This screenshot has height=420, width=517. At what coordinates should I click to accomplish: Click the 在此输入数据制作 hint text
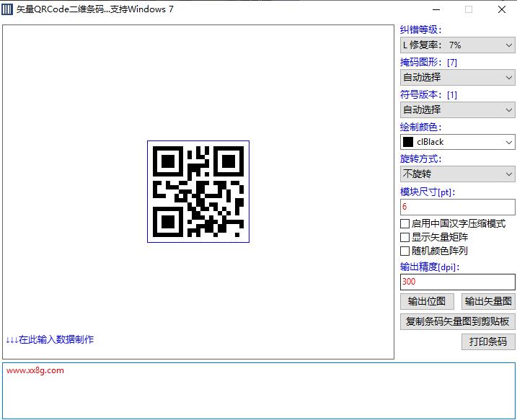tap(50, 339)
